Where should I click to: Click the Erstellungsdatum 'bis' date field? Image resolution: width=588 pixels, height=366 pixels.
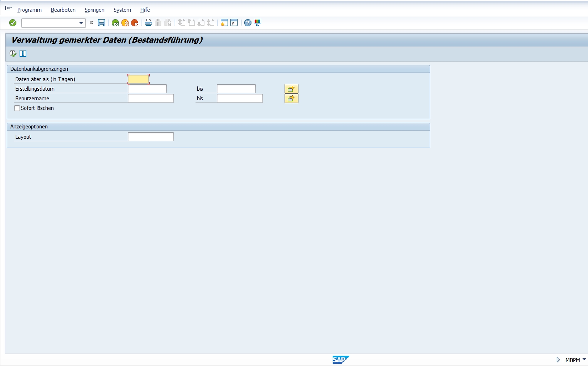236,89
